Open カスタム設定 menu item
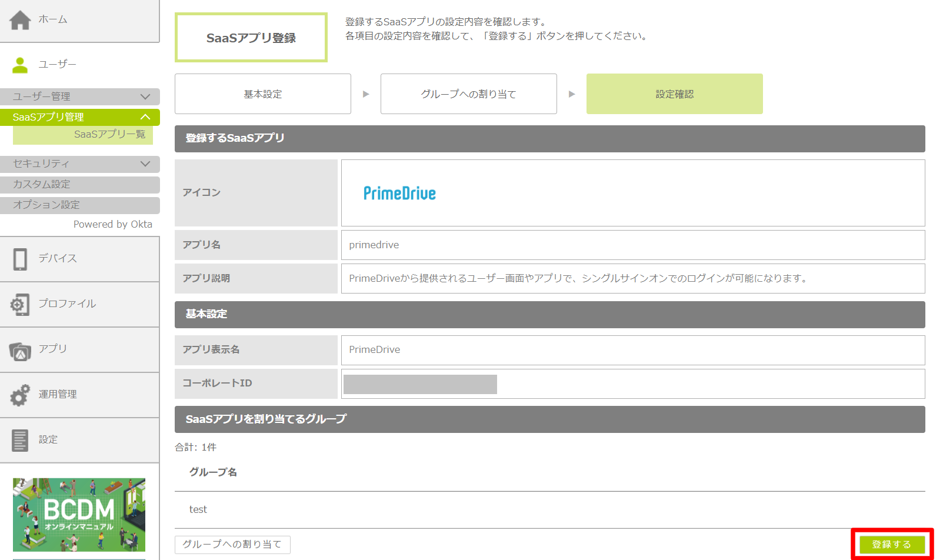 [x=41, y=184]
